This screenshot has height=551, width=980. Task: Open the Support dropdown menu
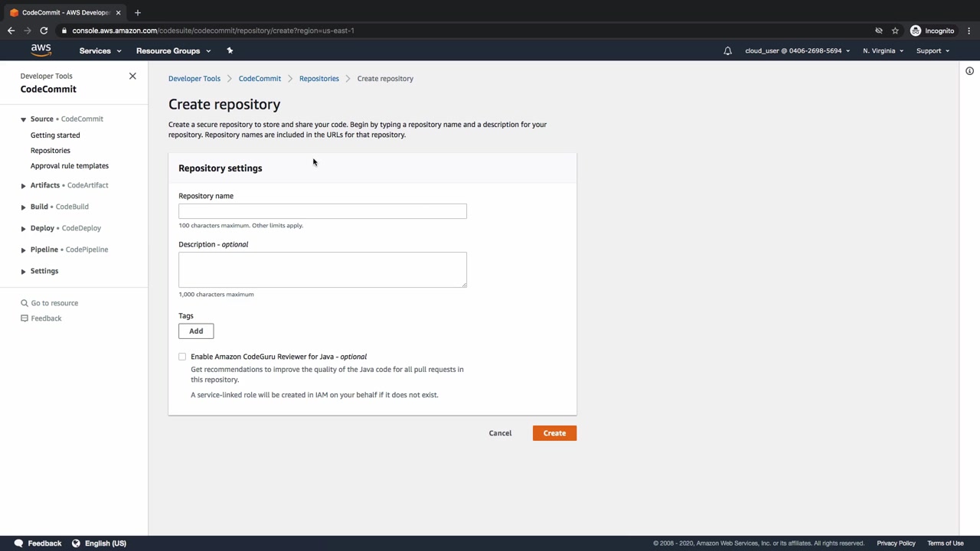coord(933,51)
